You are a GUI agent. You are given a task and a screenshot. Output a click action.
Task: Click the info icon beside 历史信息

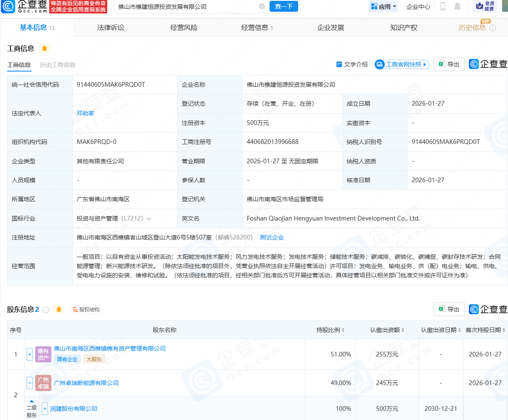pos(493,28)
